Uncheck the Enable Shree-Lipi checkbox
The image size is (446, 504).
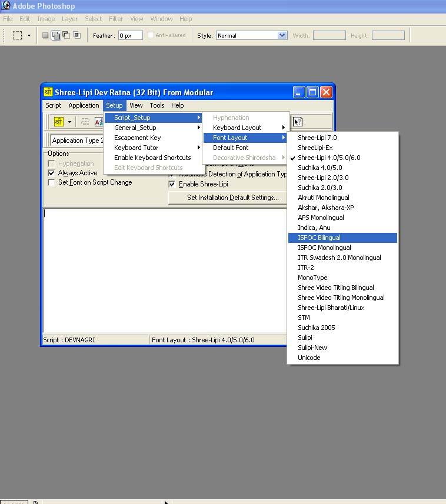[x=172, y=184]
